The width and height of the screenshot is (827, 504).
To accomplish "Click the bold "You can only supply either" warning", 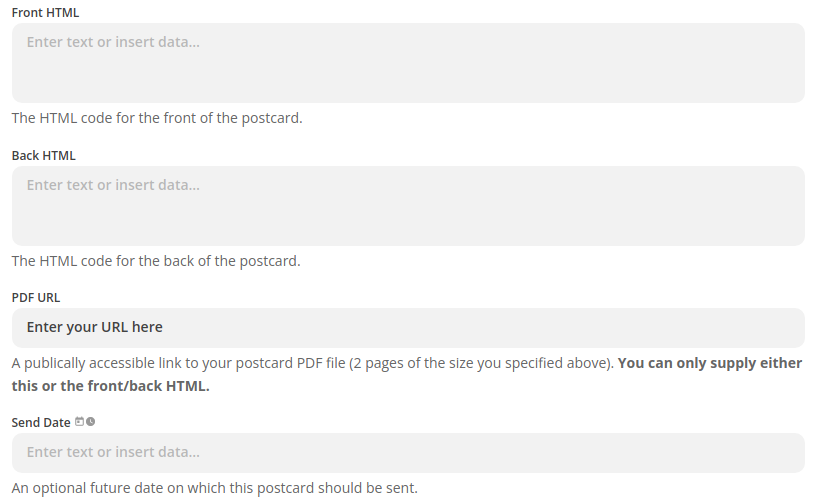I will (710, 363).
